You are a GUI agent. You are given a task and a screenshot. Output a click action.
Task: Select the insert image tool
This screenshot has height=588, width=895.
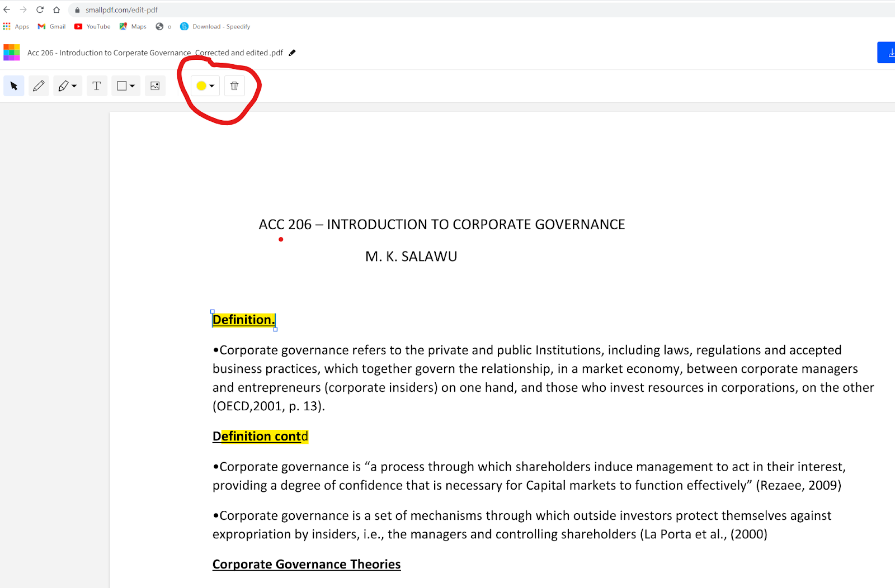[x=155, y=86]
